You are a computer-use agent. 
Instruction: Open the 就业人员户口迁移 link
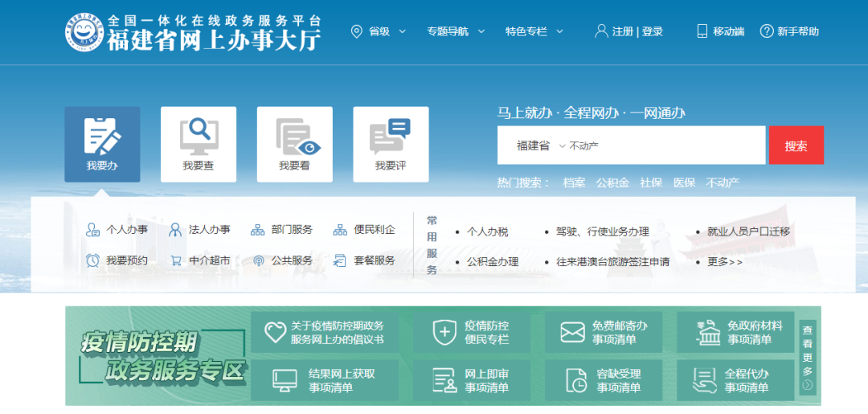coord(748,232)
